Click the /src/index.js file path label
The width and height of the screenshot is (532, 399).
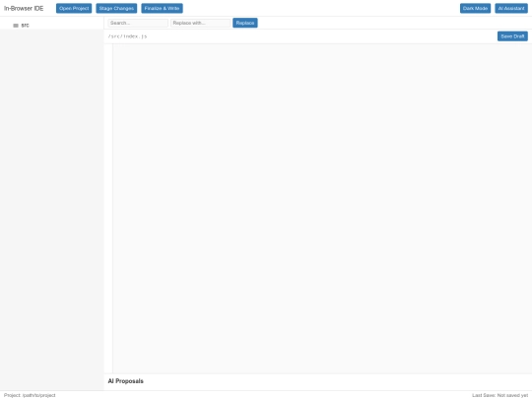click(127, 36)
